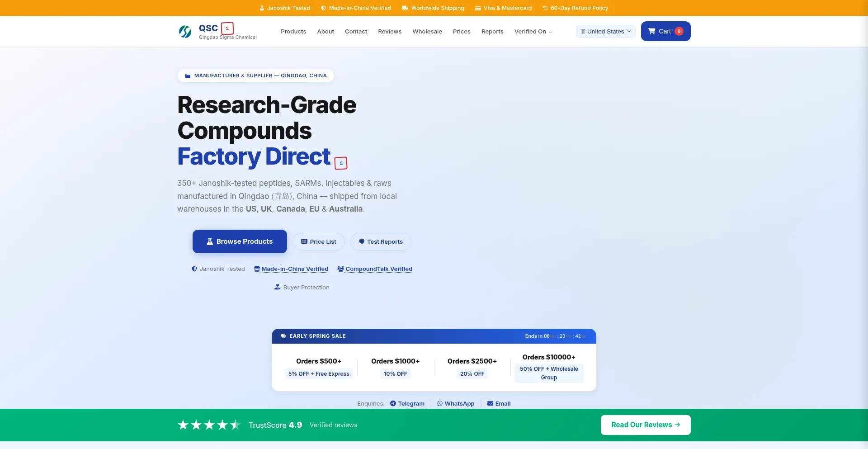Viewport: 868px width, 449px height.
Task: Click Read Our Reviews button
Action: [x=646, y=425]
